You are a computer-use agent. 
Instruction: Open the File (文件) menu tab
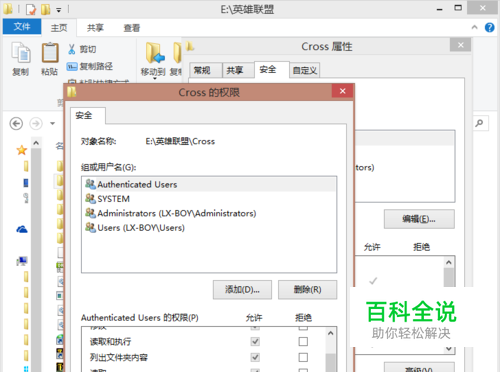[22, 27]
